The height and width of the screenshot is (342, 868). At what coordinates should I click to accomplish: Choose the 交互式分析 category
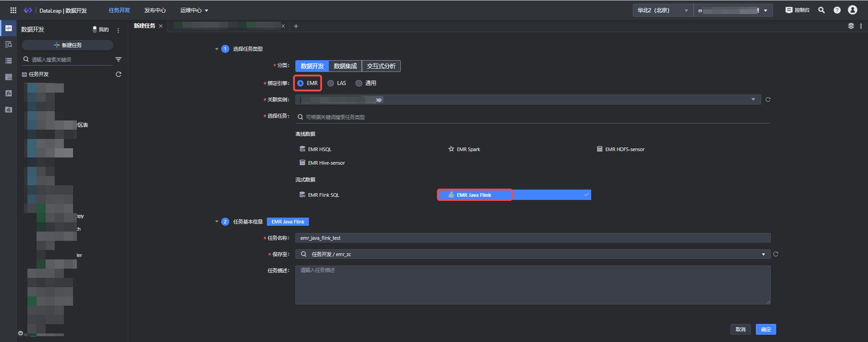[x=381, y=66]
